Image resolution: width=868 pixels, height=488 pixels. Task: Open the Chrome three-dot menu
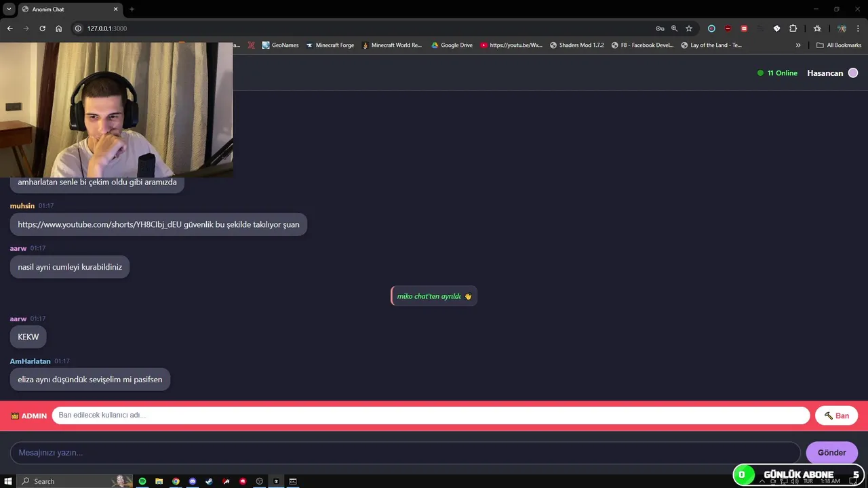858,28
